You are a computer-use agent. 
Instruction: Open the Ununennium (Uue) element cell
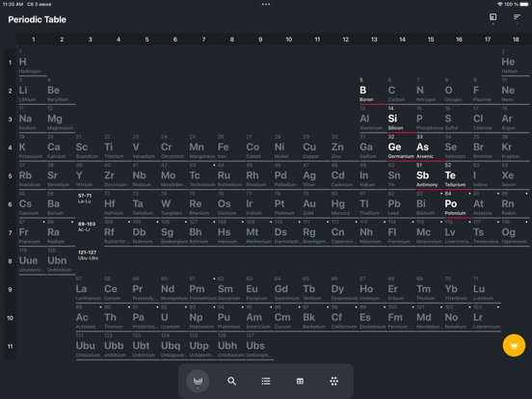click(33, 261)
